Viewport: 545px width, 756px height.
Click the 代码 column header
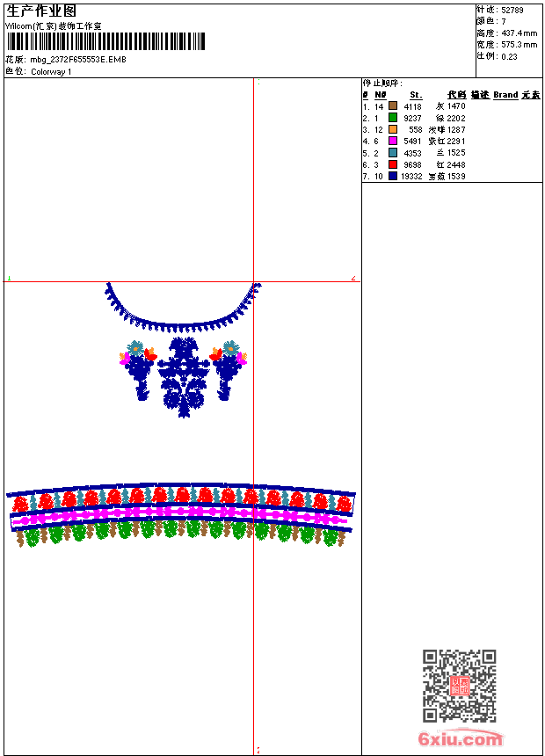pyautogui.click(x=457, y=95)
